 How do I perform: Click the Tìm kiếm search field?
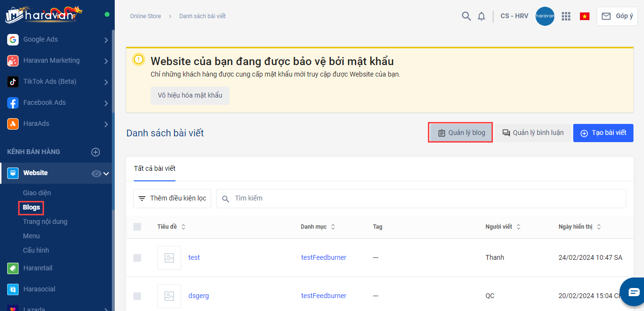click(421, 199)
